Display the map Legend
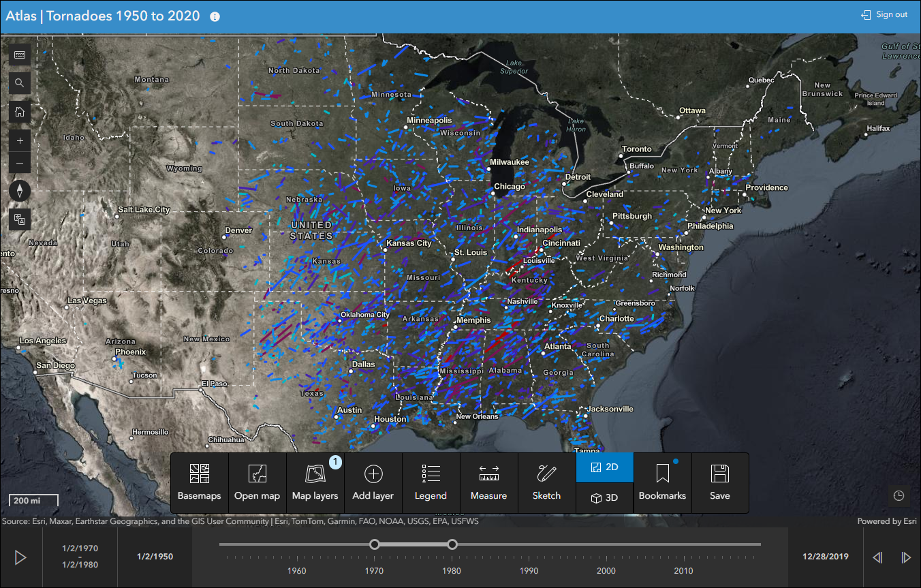This screenshot has height=588, width=921. point(431,483)
